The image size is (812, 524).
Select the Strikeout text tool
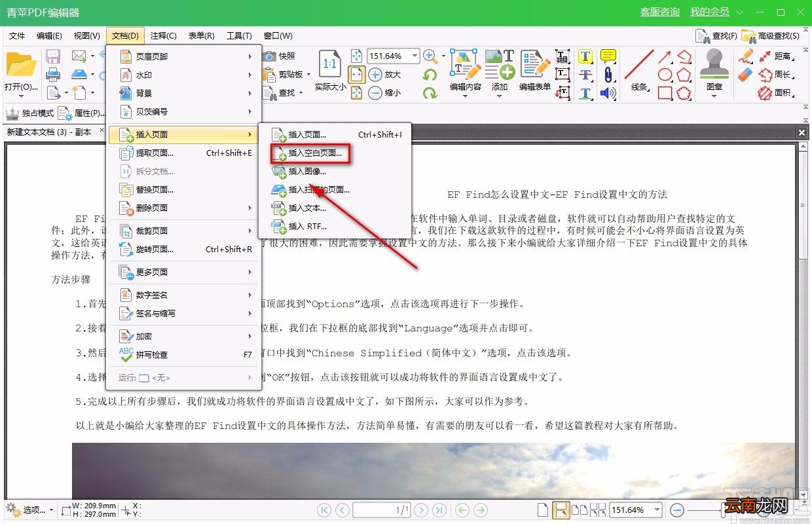click(x=585, y=75)
